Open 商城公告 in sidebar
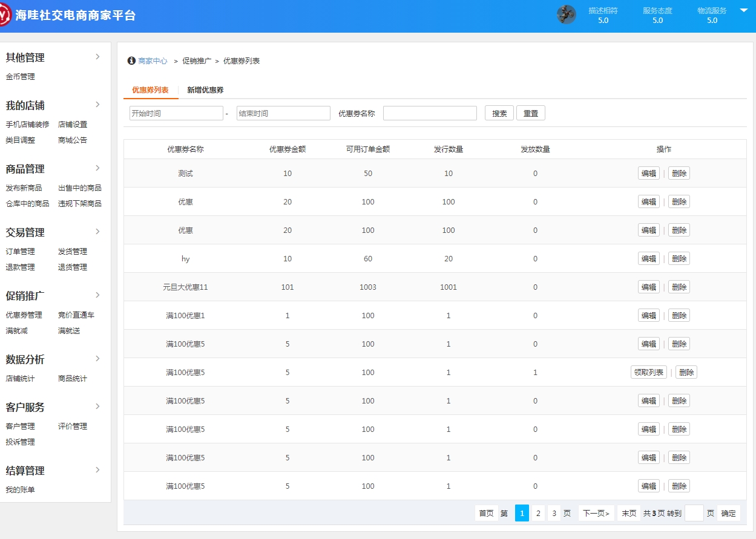 tap(73, 140)
